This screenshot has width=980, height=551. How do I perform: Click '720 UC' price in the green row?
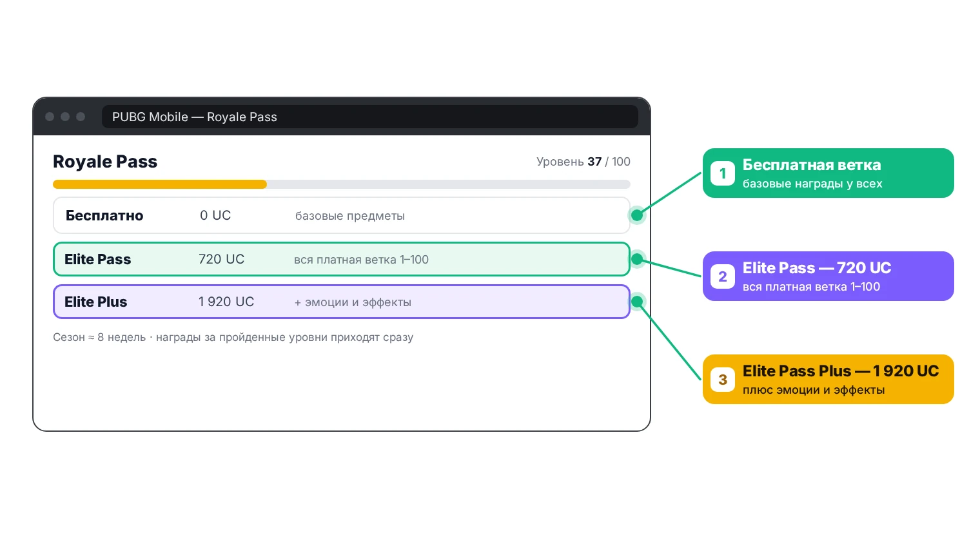[x=221, y=259]
